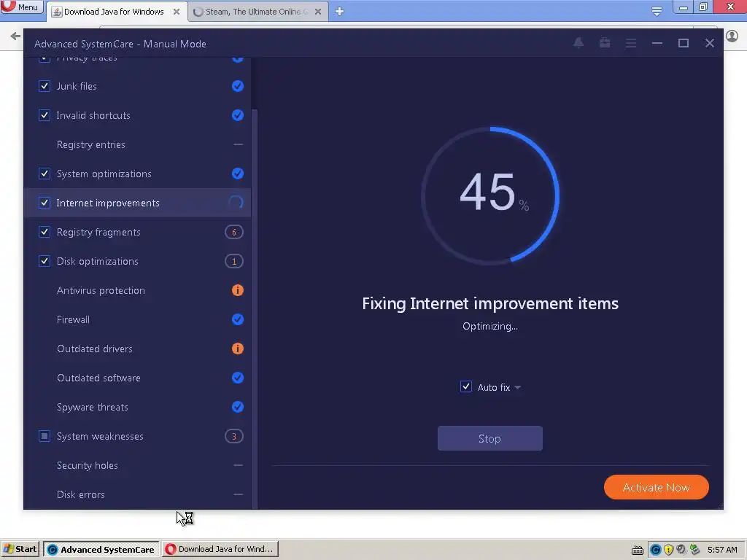Uncheck the Disk optimizations checkbox
The image size is (747, 560).
point(44,261)
